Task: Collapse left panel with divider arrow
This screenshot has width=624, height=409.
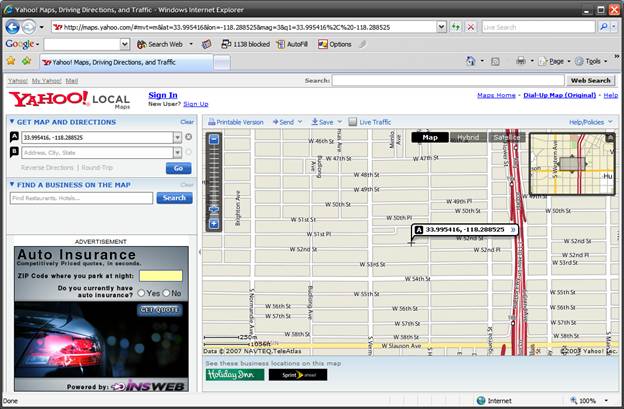Action: click(199, 251)
